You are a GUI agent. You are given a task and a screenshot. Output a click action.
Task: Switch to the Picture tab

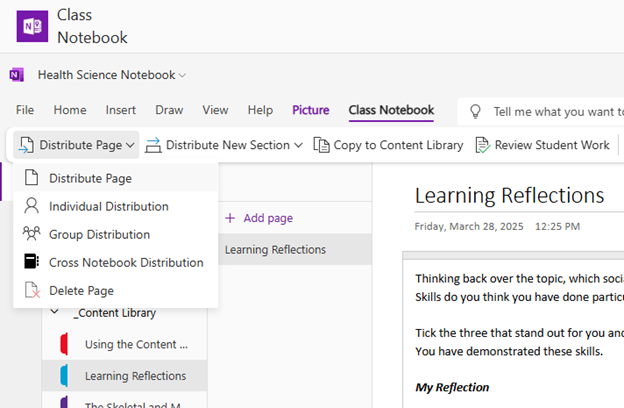(311, 110)
